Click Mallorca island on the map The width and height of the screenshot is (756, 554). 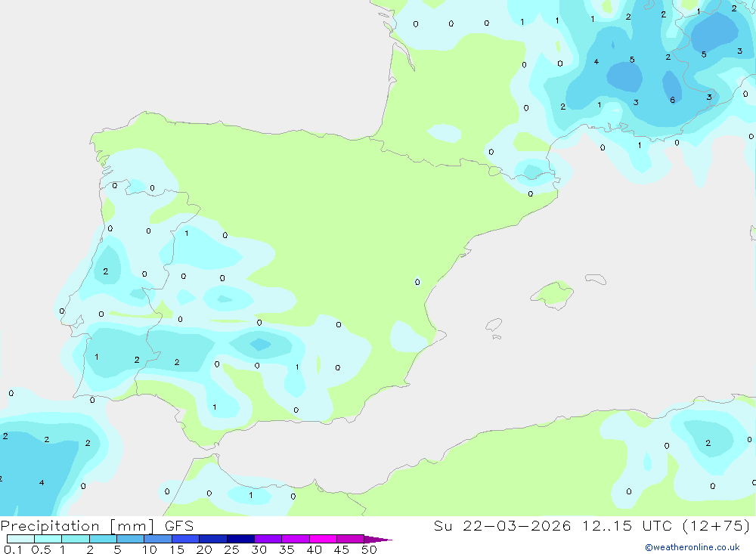(553, 294)
